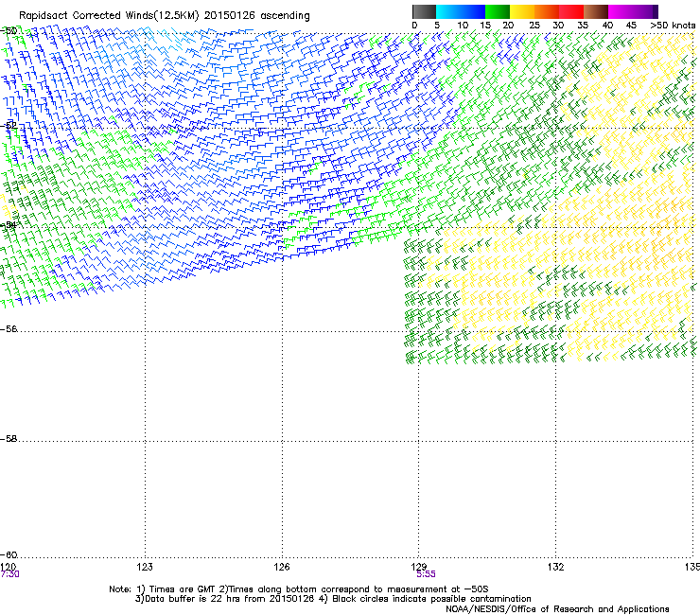The height and width of the screenshot is (615, 700).
Task: Click longitude label '120' on bottom axis
Action: click(x=8, y=567)
